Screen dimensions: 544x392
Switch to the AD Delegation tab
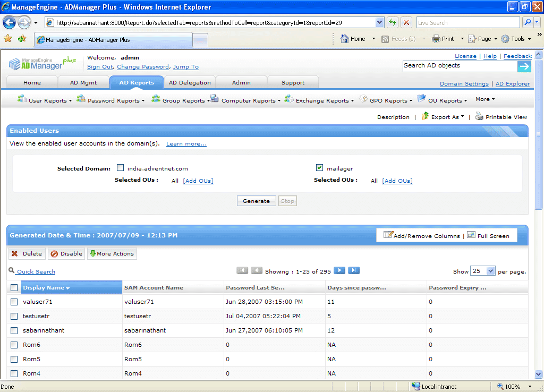click(x=190, y=82)
